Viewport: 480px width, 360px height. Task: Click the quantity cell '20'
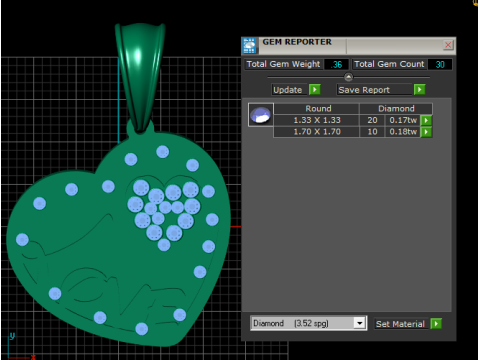coord(372,120)
